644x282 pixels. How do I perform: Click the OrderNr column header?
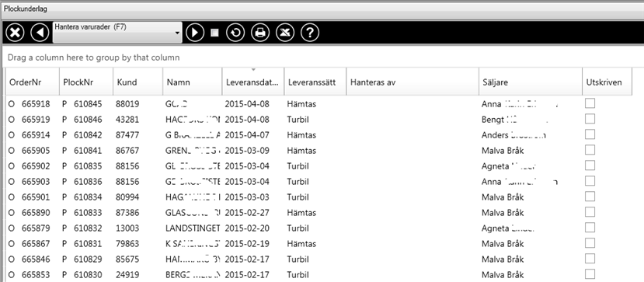(32, 82)
